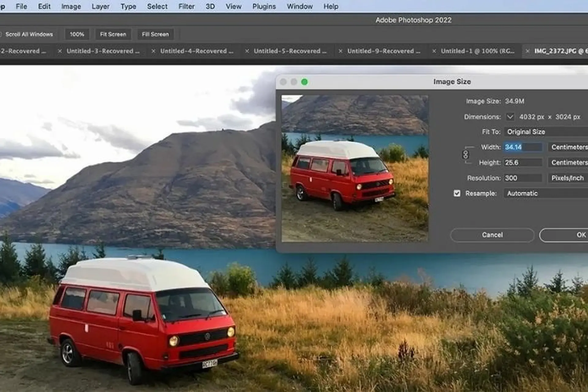Click OK in Image Size dialog
Viewport: 588px width, 392px height.
[564, 235]
